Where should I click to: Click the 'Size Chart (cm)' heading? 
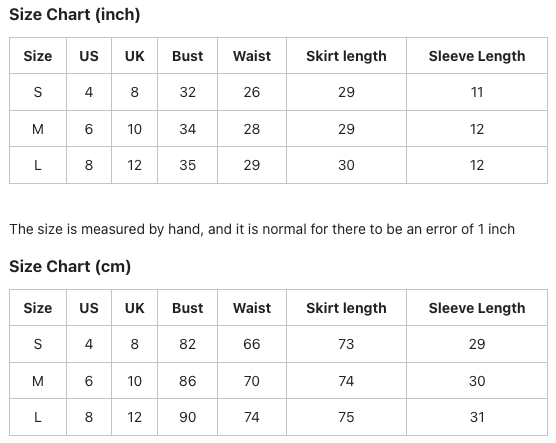(x=70, y=267)
